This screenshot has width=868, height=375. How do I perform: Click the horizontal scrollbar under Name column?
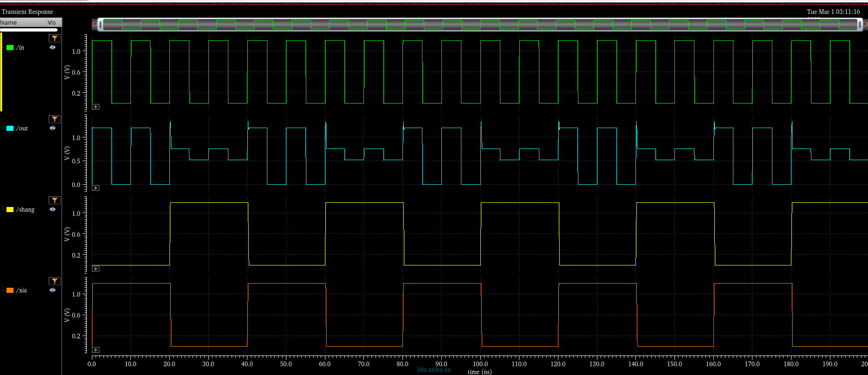[29, 30]
